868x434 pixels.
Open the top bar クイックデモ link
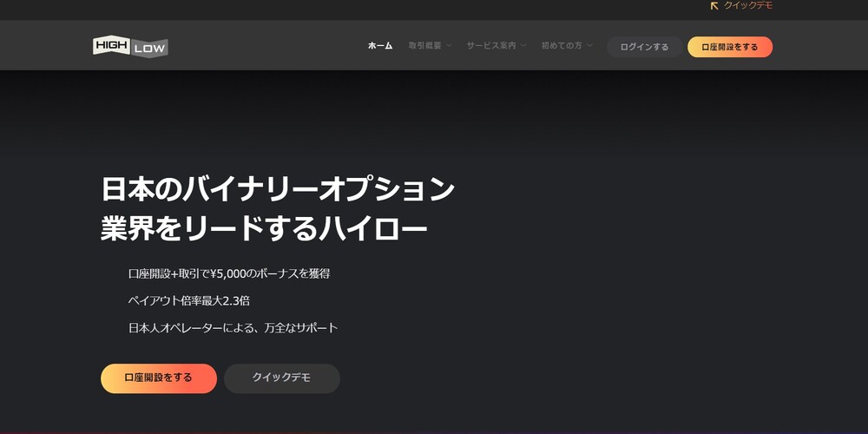748,5
